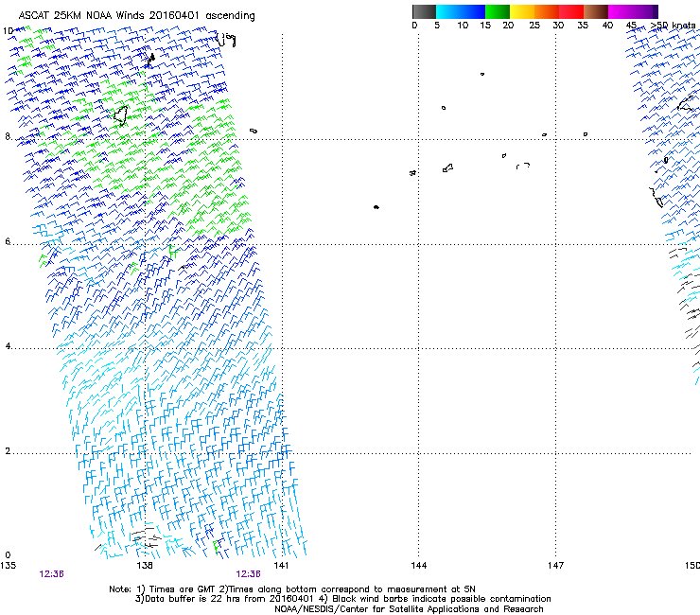Click the '45' label under the color scale
700x615 pixels.
631,26
